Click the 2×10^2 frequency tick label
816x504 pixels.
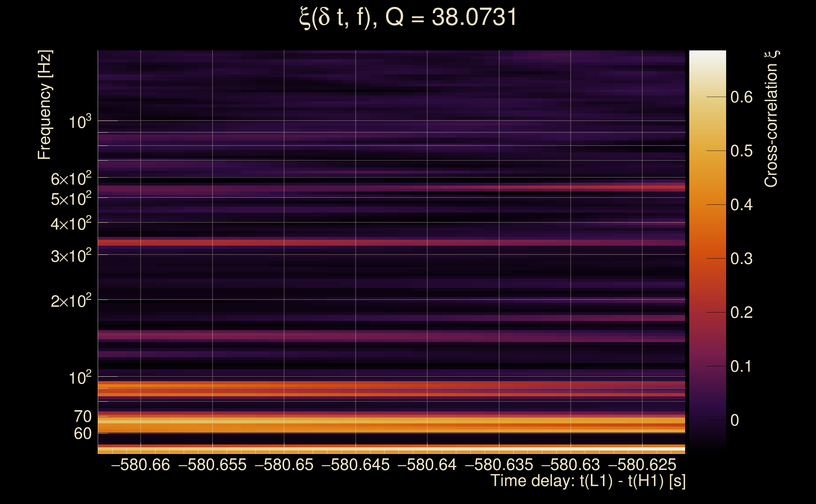pyautogui.click(x=71, y=301)
